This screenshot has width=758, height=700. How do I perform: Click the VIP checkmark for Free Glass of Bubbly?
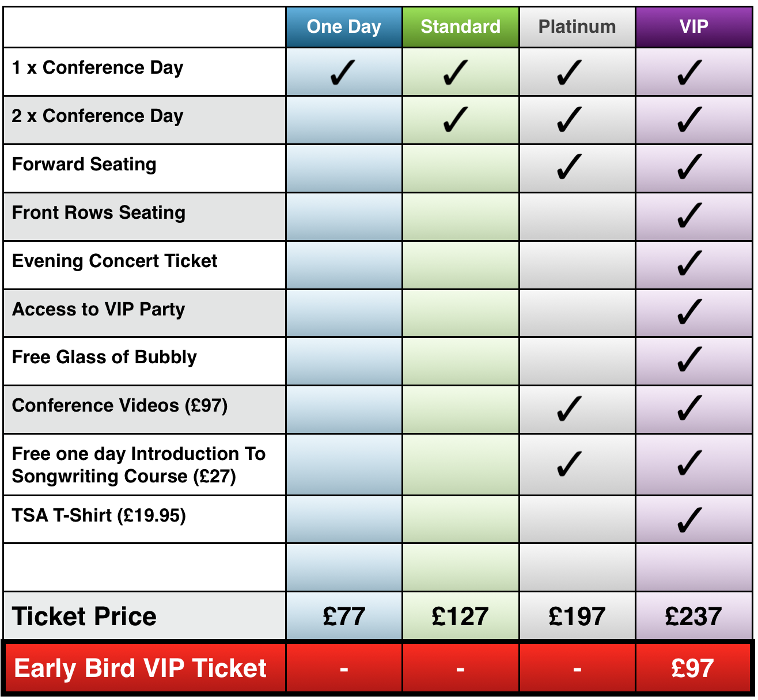pyautogui.click(x=689, y=360)
